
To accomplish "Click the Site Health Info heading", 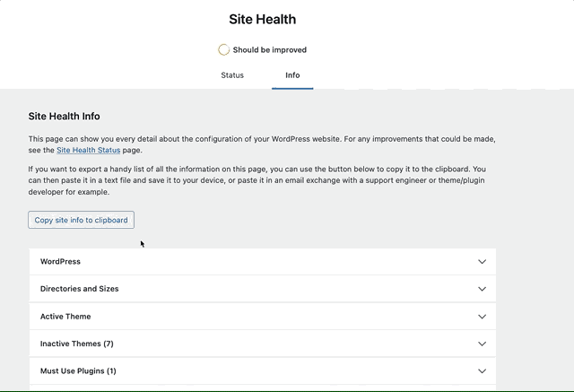I will tap(64, 117).
